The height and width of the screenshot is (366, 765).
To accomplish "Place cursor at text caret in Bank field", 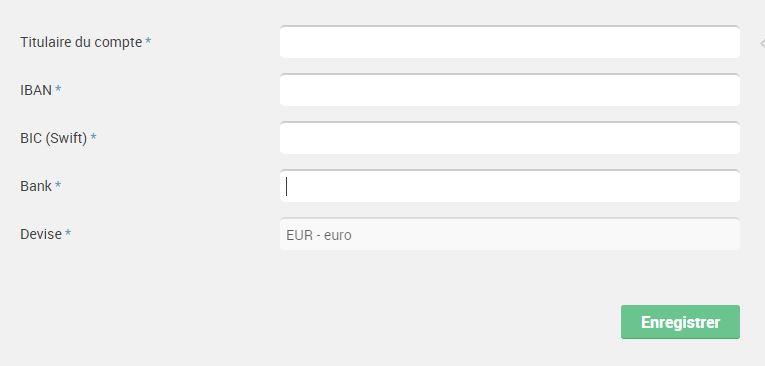I will (286, 186).
